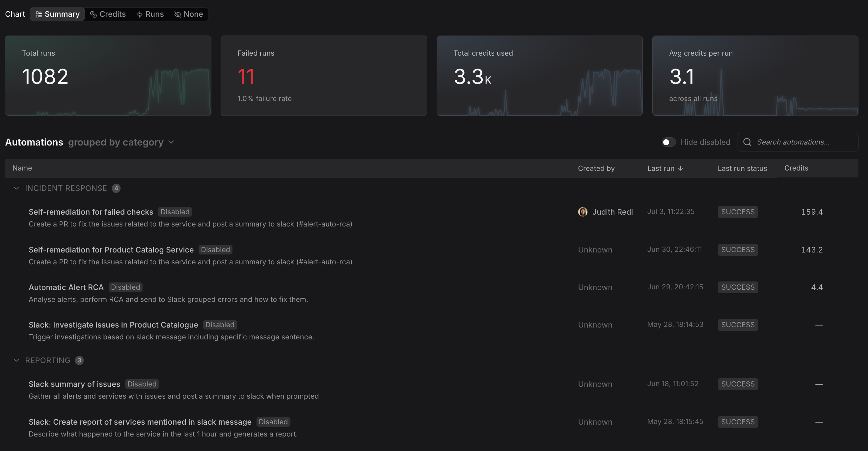Click the Jun 18, 11:01:52 last run time
The image size is (868, 451).
672,384
